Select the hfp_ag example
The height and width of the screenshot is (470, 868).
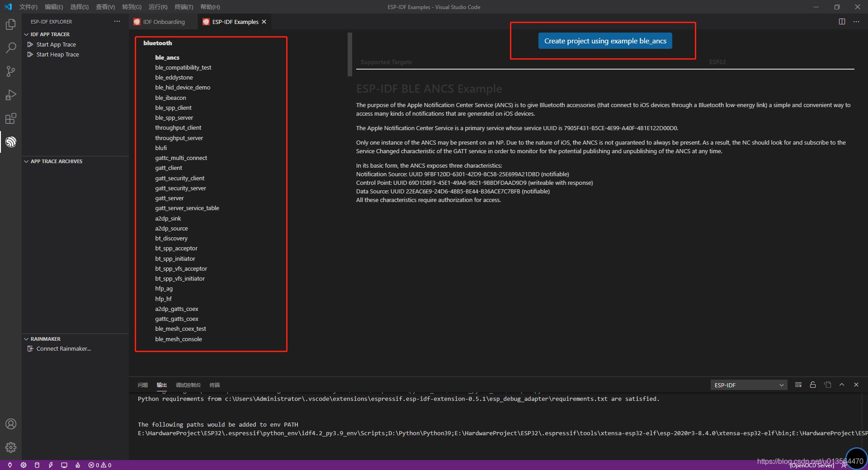point(164,288)
